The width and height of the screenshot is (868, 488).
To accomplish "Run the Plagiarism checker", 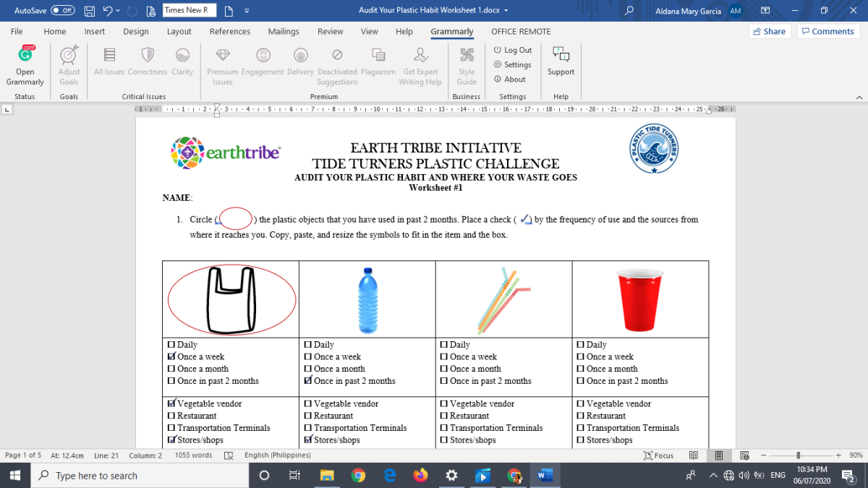I will tap(378, 64).
